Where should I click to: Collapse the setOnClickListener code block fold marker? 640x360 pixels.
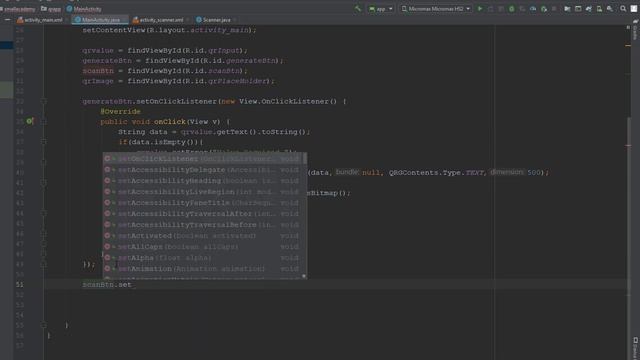pos(43,101)
